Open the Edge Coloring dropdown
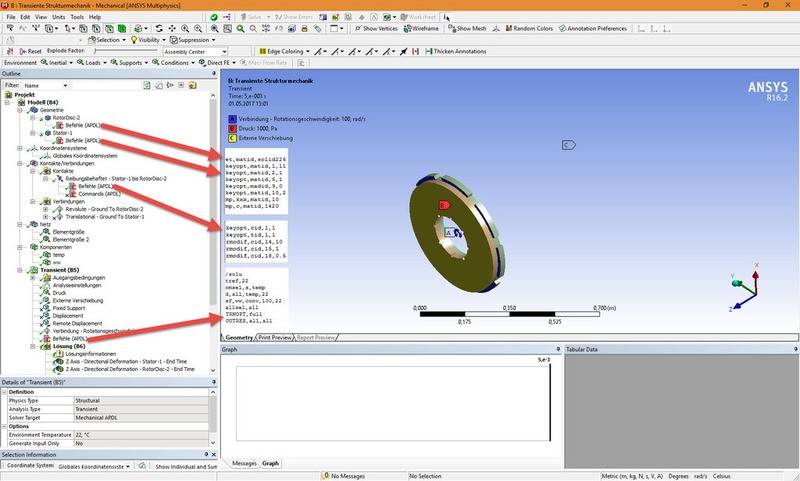800x481 pixels. coord(284,51)
